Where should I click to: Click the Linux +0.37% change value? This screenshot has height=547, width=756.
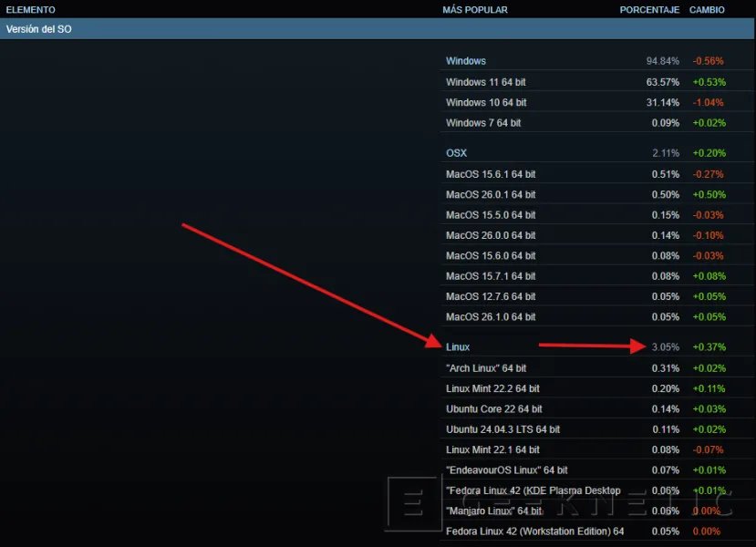click(709, 347)
